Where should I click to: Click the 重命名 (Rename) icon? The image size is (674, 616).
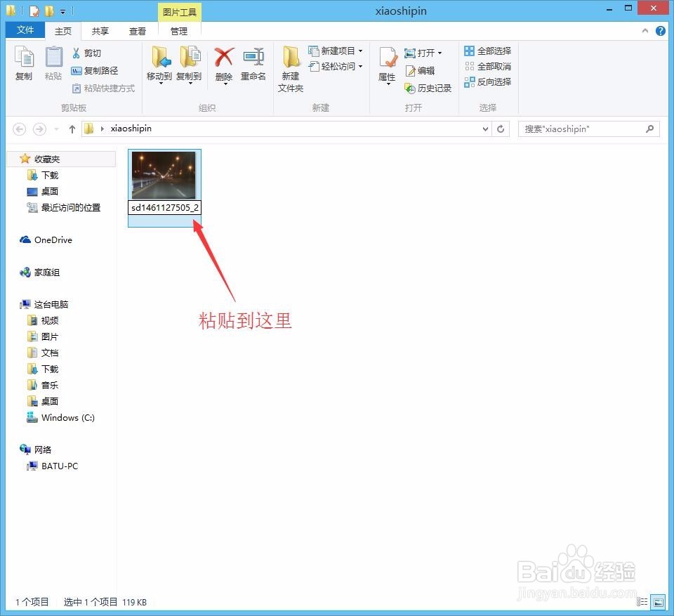(253, 64)
